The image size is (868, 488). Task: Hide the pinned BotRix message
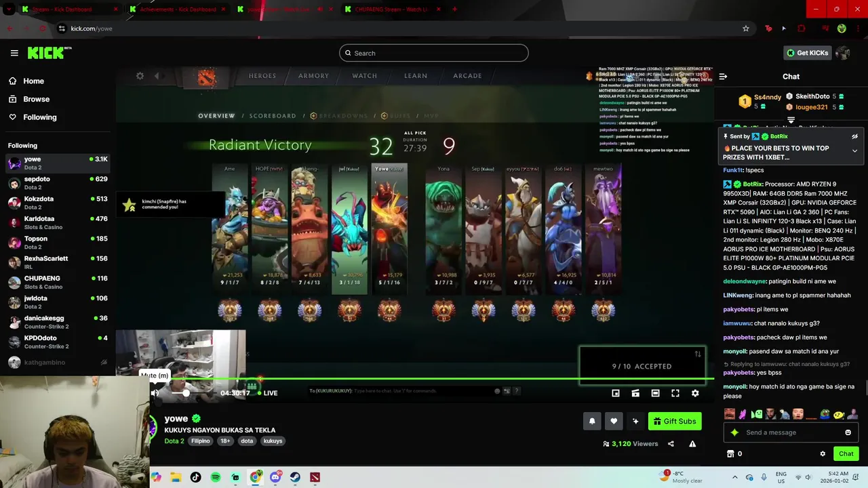854,136
